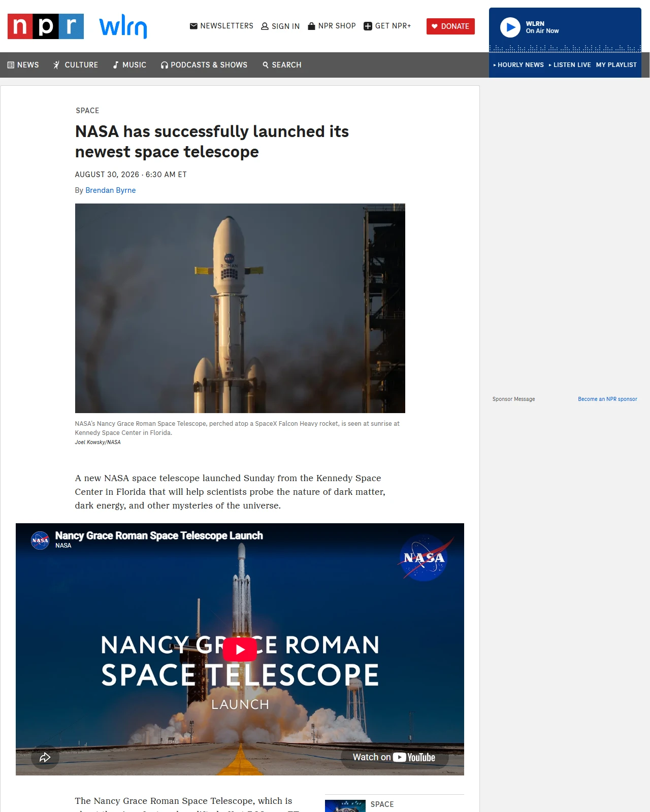The image size is (650, 812).
Task: Click the WLRN On Air Now text
Action: 542,27
